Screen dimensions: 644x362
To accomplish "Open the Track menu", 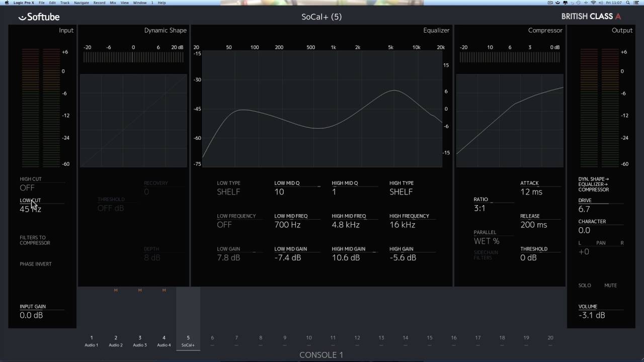I will (x=65, y=3).
